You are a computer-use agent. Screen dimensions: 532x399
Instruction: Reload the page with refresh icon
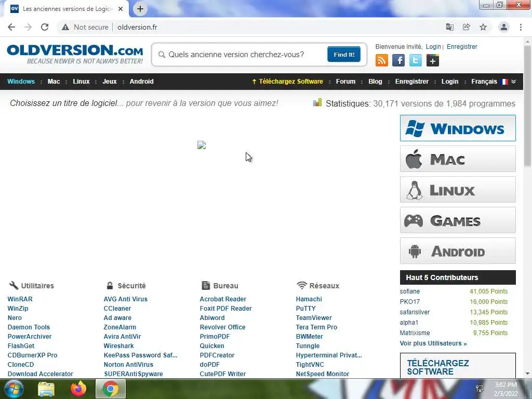point(45,27)
